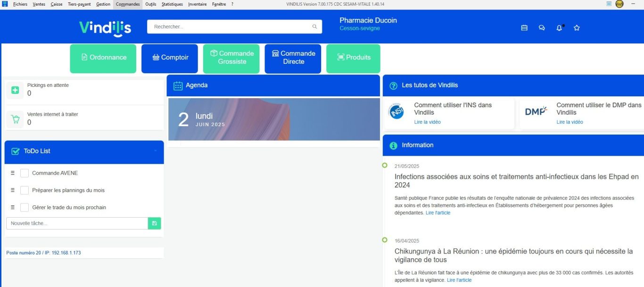644x287 pixels.
Task: Click the tutos question mark icon
Action: [393, 85]
